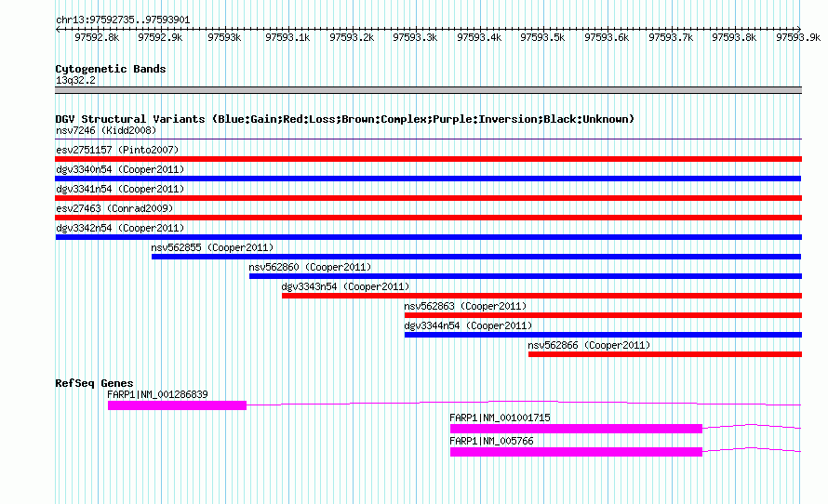Open the esv27463 (Conrad2009) label
The height and width of the screenshot is (504, 828).
coord(114,208)
